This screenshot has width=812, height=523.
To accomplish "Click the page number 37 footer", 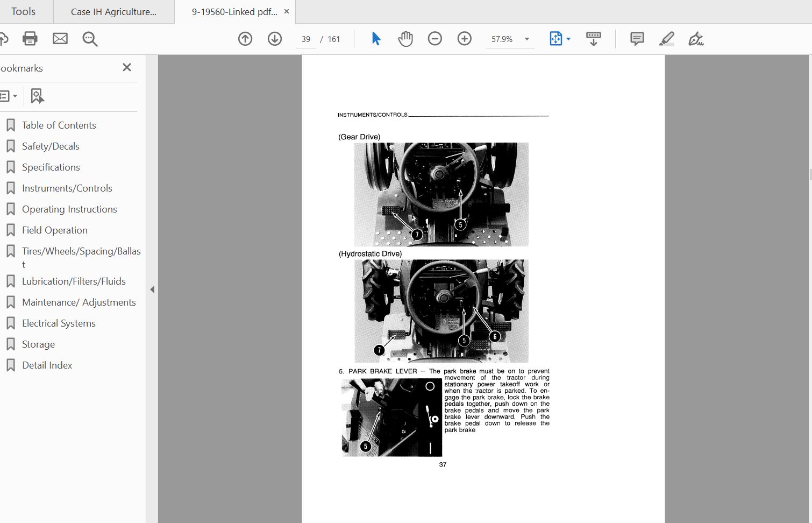I will coord(443,465).
